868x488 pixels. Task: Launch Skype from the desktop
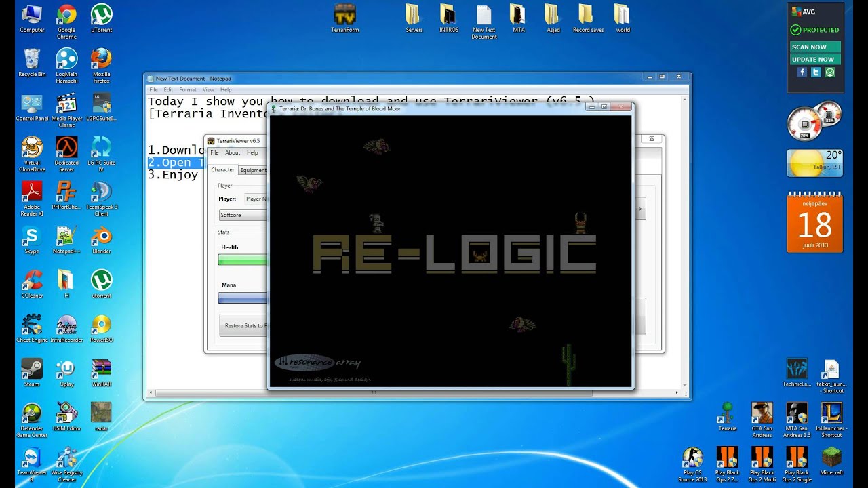(x=32, y=240)
